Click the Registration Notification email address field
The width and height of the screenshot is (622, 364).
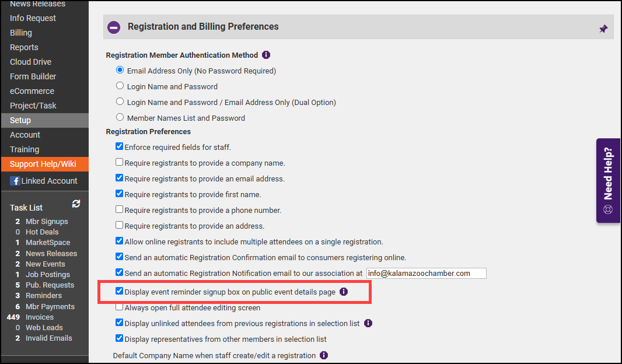[x=426, y=273]
